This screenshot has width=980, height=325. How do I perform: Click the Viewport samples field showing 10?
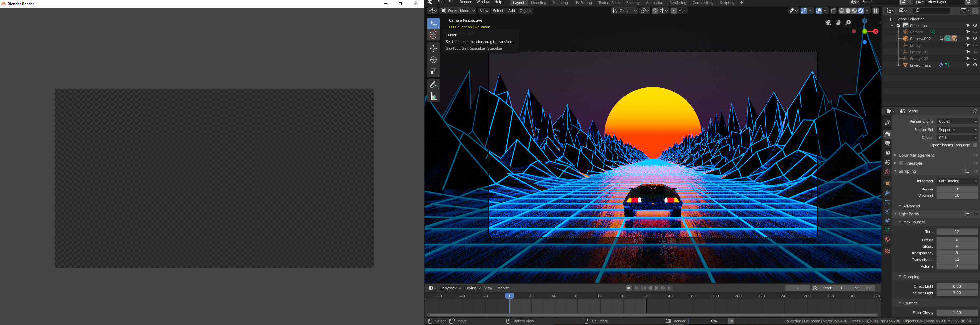point(957,195)
